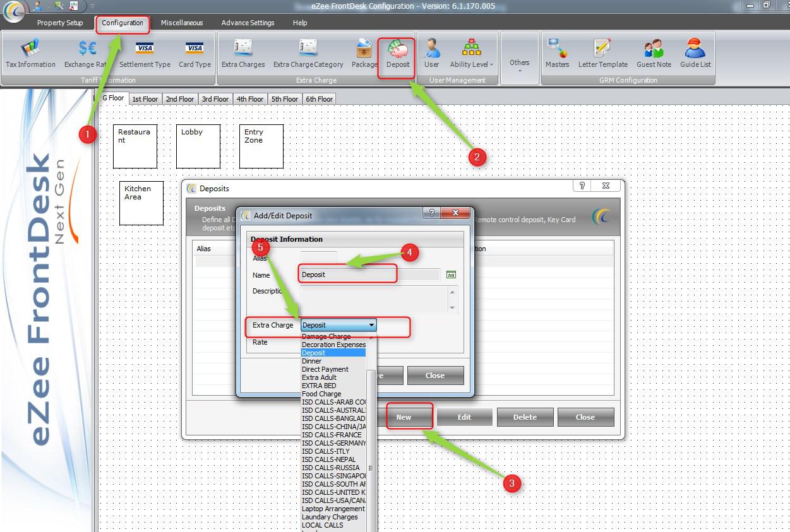
Task: Switch to G Floor tab
Action: coord(112,98)
